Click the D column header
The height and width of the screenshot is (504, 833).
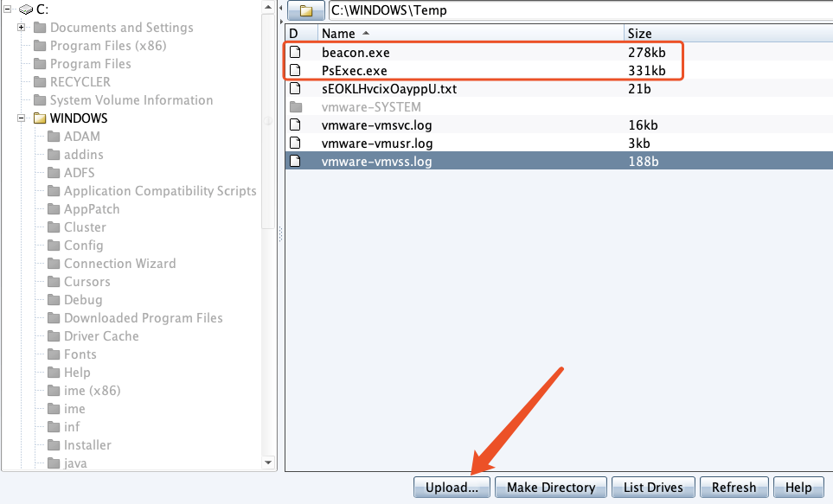click(301, 34)
